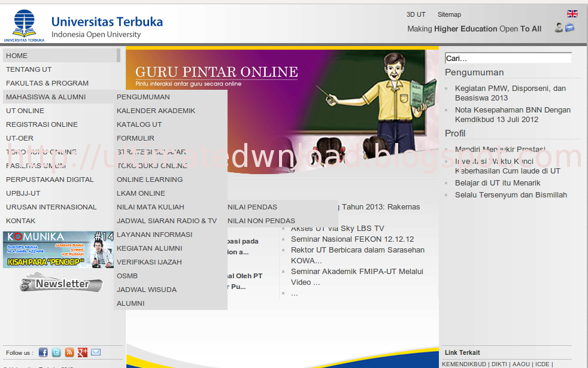The image size is (588, 368).
Task: Click the Pengumuman section heading
Action: (474, 72)
